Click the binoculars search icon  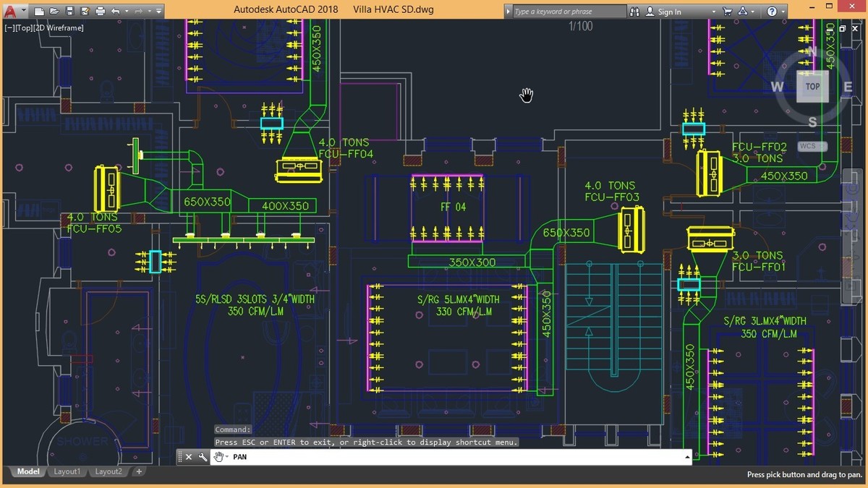point(634,12)
